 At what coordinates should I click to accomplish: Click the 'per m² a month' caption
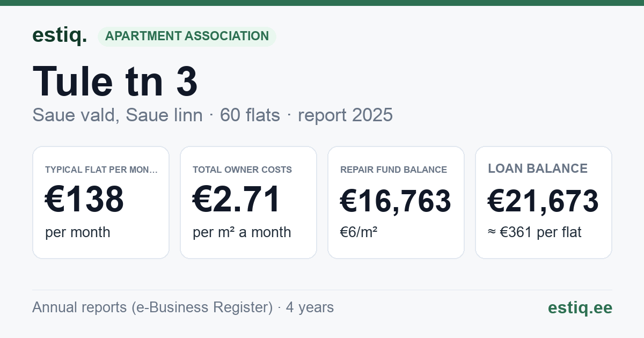(241, 232)
